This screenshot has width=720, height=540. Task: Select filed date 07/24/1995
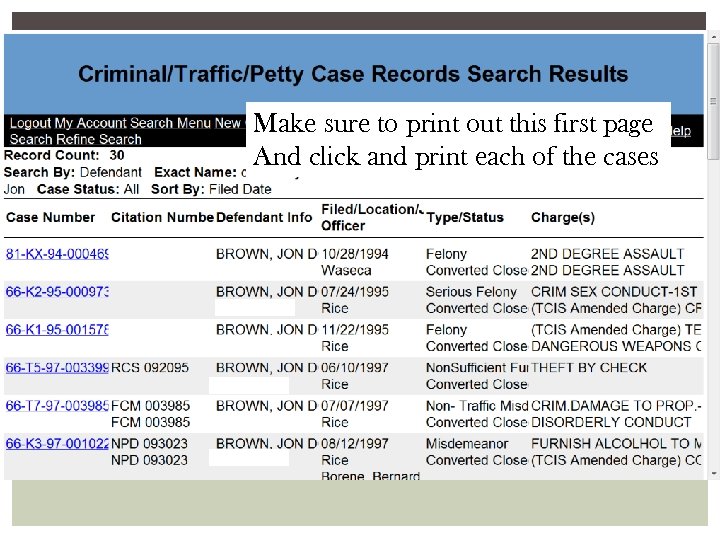click(x=355, y=292)
